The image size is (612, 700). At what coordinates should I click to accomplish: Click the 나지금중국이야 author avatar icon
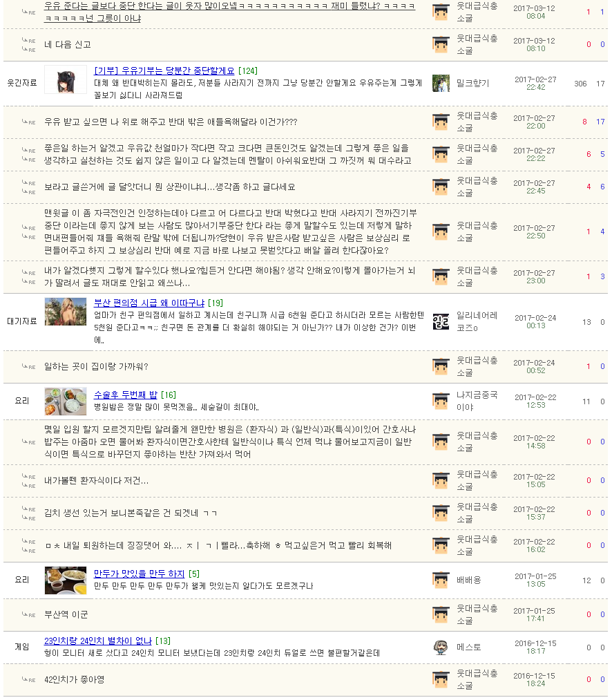pyautogui.click(x=441, y=401)
